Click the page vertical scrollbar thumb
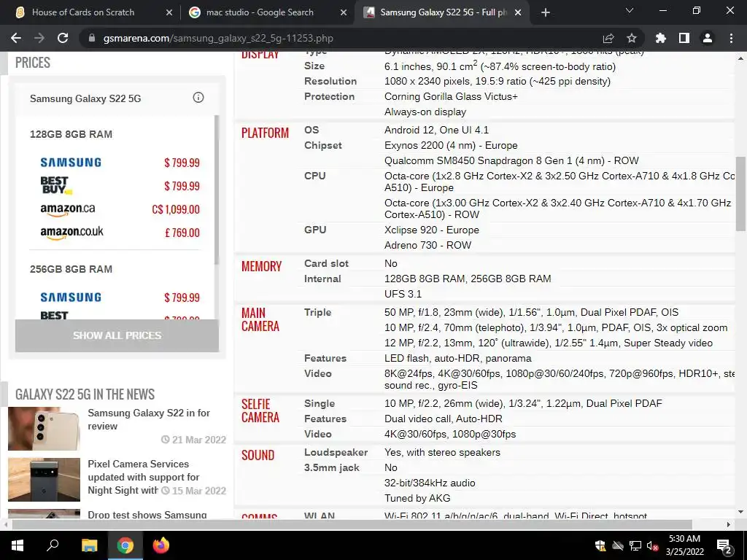Viewport: 747px width, 560px height. [740, 194]
